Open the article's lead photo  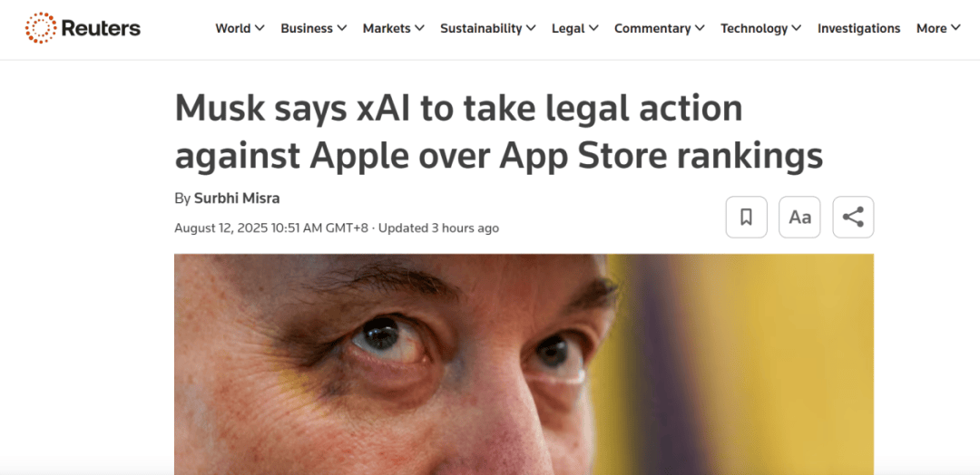524,364
